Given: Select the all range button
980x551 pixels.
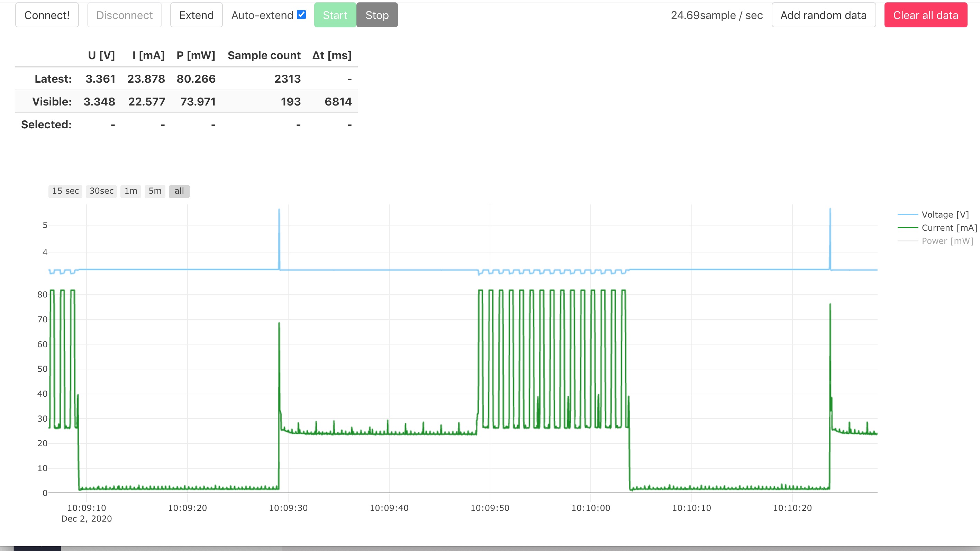Looking at the screenshot, I should click(179, 191).
